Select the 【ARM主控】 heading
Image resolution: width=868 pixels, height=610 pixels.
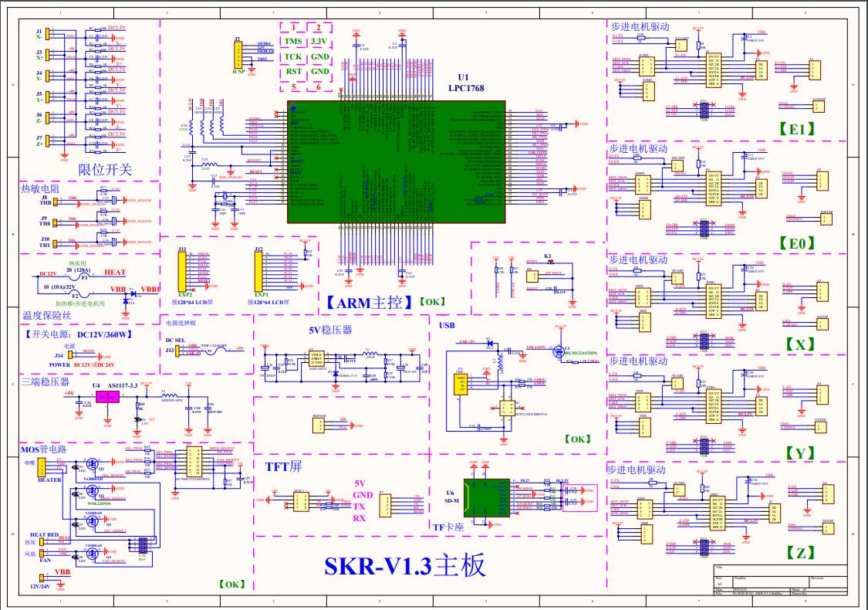(x=368, y=303)
